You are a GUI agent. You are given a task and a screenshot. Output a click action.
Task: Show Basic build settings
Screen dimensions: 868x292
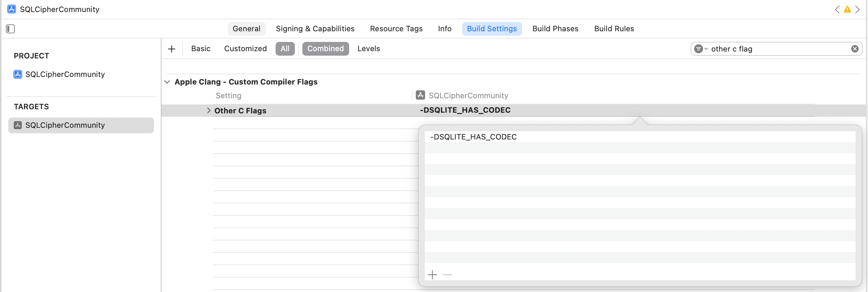coord(201,49)
